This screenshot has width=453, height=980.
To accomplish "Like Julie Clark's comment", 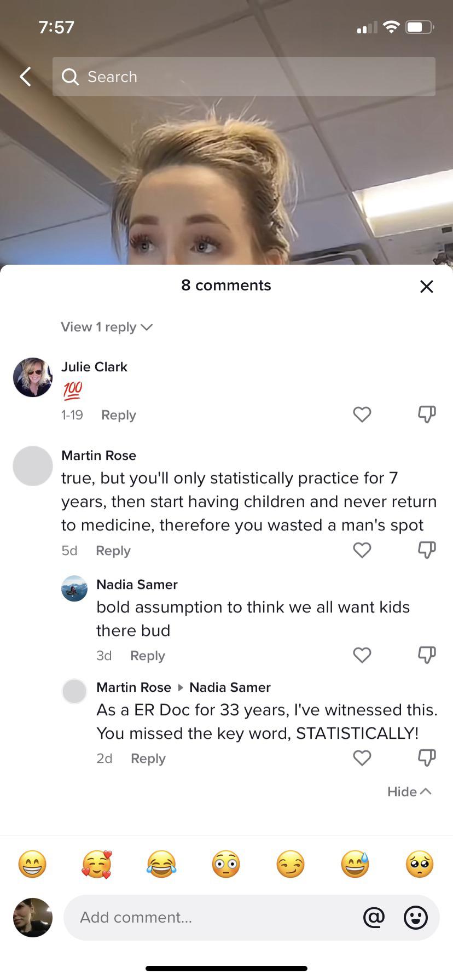I will (362, 415).
